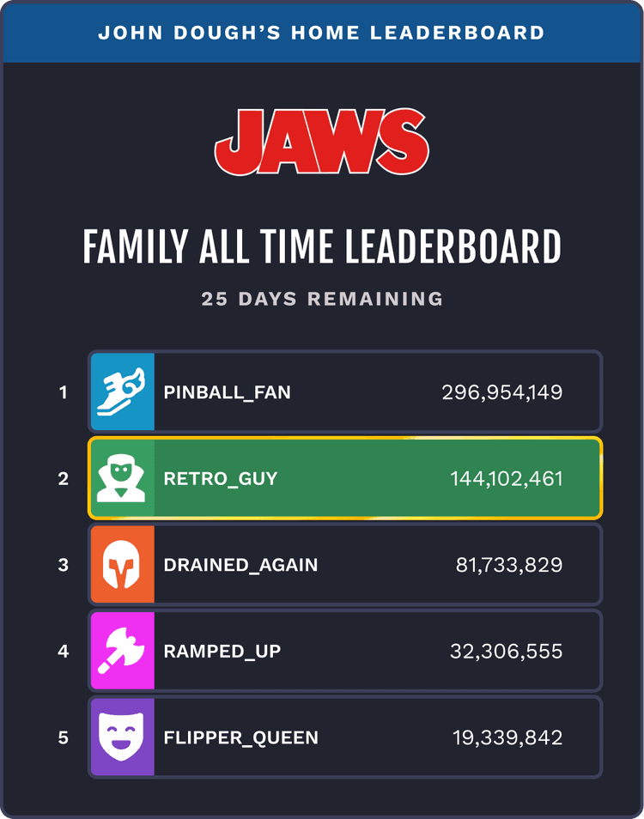Click RETRO_GUY's masked player avatar icon
Image resolution: width=644 pixels, height=819 pixels.
(122, 478)
